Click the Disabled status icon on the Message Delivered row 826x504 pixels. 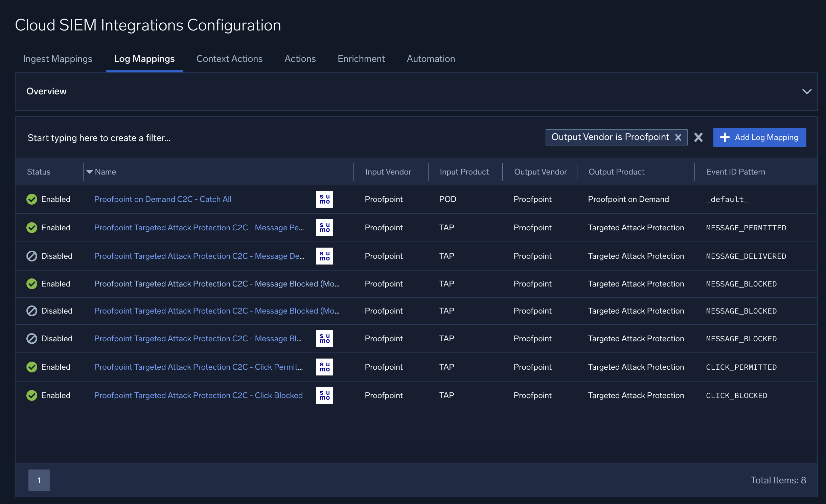coord(31,256)
